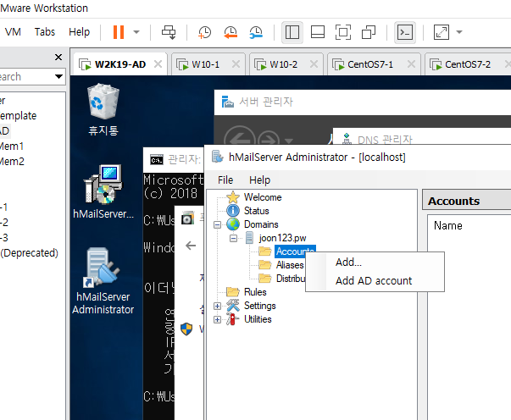Click the Server Manager window icon
Viewport: 511px width, 420px height.
coord(227,102)
